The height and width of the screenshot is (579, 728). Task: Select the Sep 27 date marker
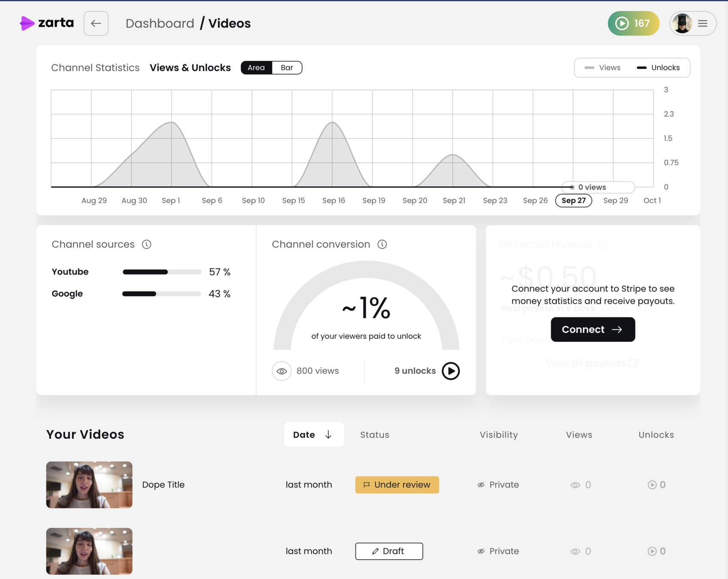point(573,200)
